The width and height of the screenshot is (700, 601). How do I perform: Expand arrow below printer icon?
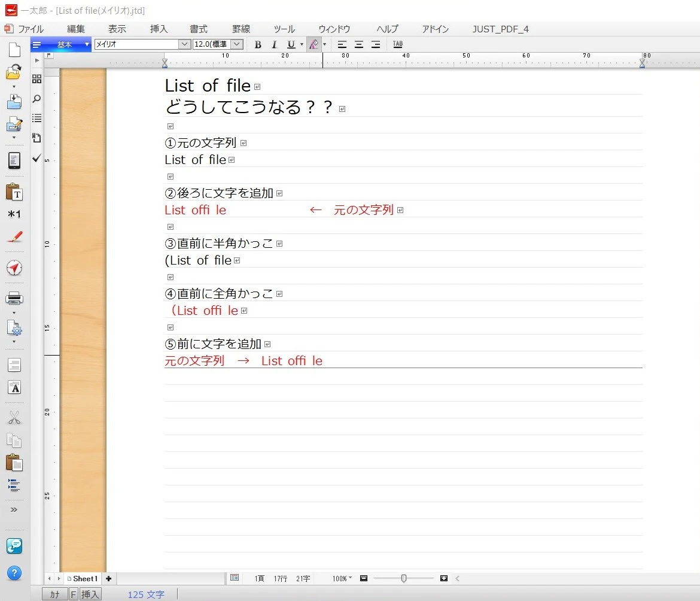point(14,312)
